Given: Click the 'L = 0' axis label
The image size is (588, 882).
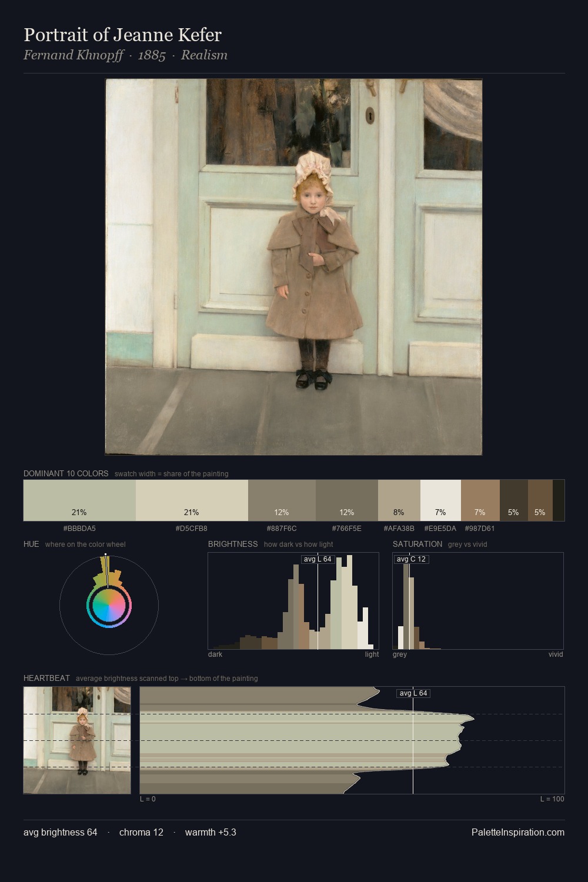Looking at the screenshot, I should [x=148, y=799].
